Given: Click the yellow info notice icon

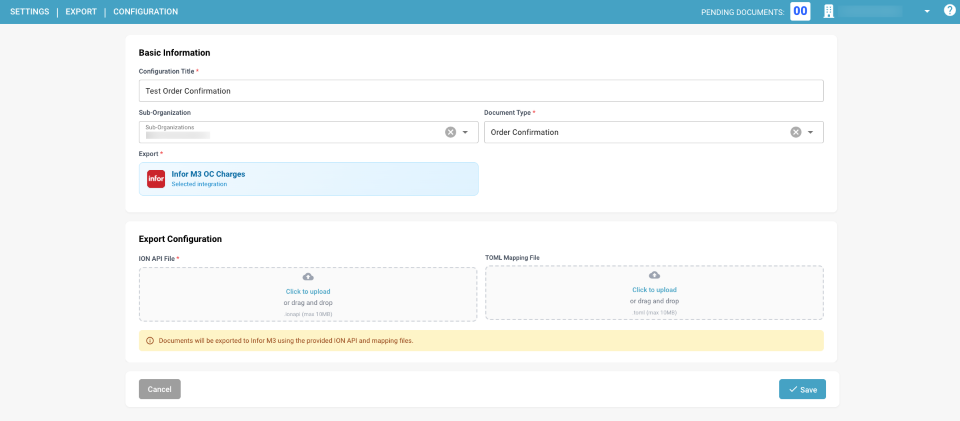Looking at the screenshot, I should pyautogui.click(x=150, y=340).
